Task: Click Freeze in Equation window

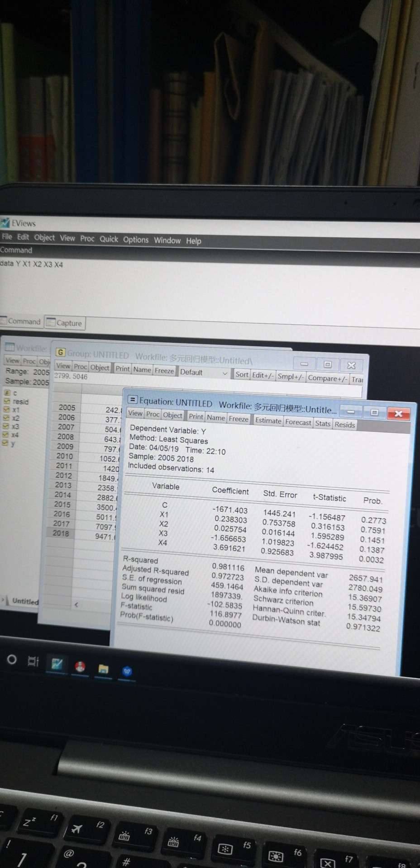Action: [239, 419]
